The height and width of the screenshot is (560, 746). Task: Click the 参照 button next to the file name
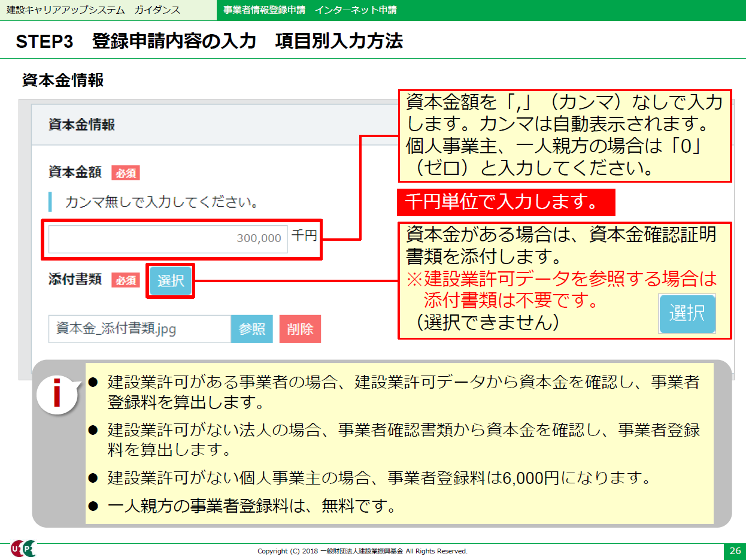(x=252, y=329)
